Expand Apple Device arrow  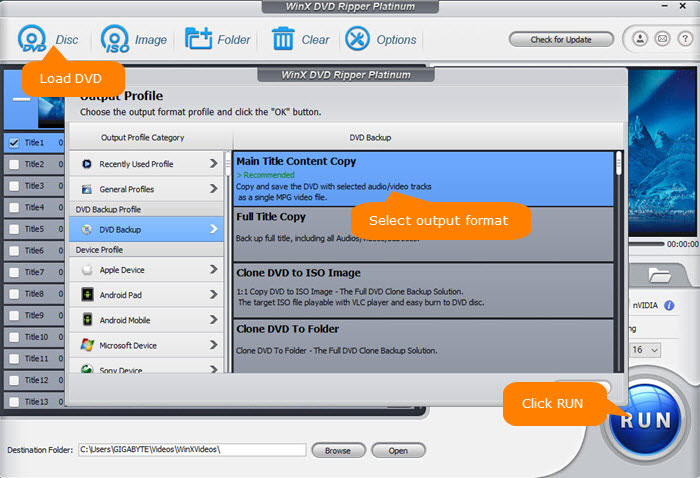pos(213,269)
